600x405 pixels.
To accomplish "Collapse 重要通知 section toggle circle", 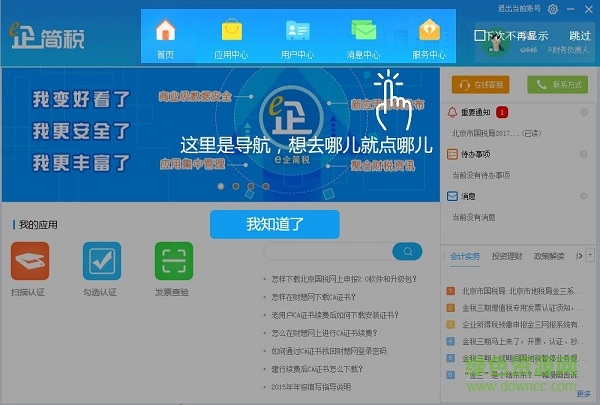I will [584, 112].
